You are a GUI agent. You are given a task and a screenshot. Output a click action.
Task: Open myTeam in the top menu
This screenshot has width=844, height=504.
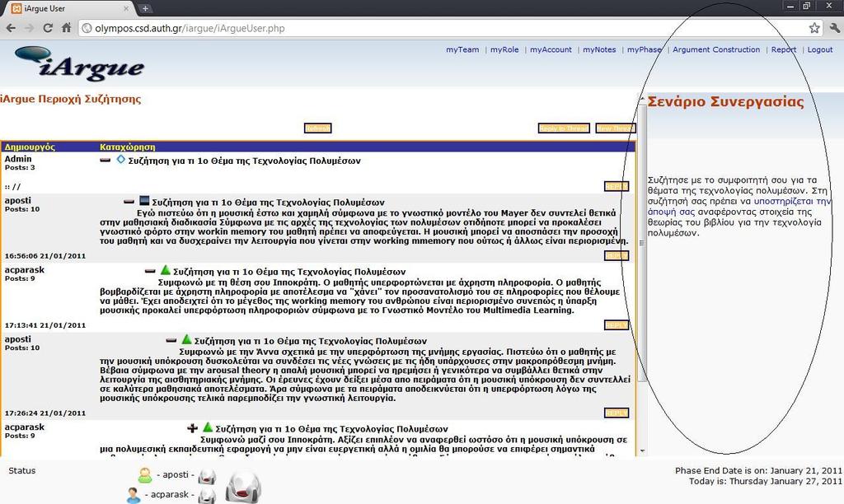click(462, 49)
